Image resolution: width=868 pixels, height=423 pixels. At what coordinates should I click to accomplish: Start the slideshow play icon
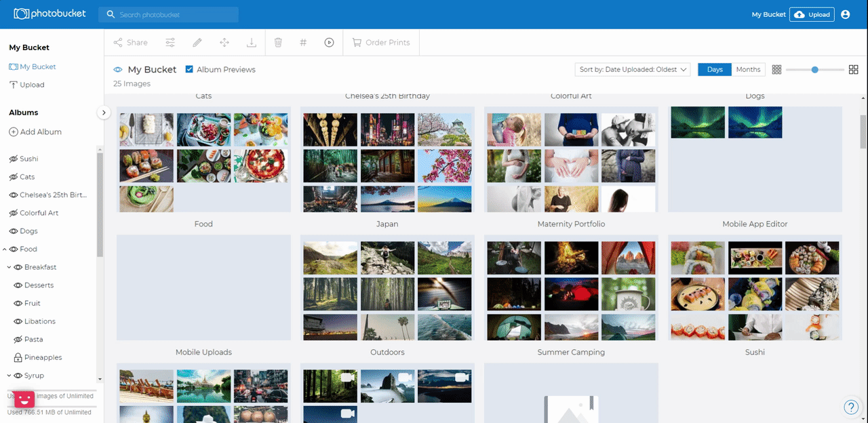coord(329,43)
